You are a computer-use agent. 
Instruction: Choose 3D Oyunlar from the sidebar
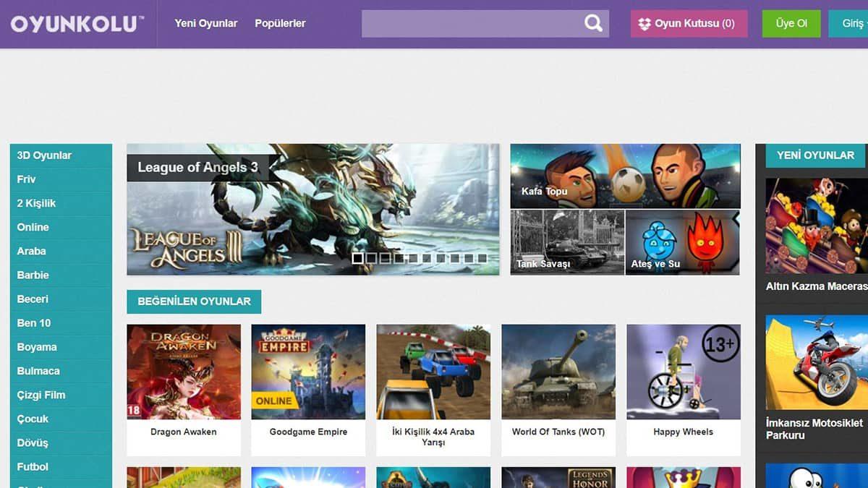(44, 155)
